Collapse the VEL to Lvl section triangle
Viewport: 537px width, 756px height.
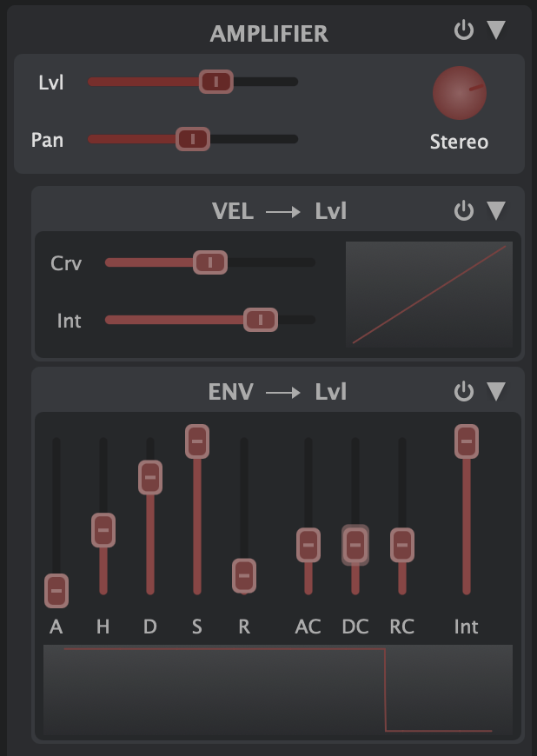pos(495,211)
